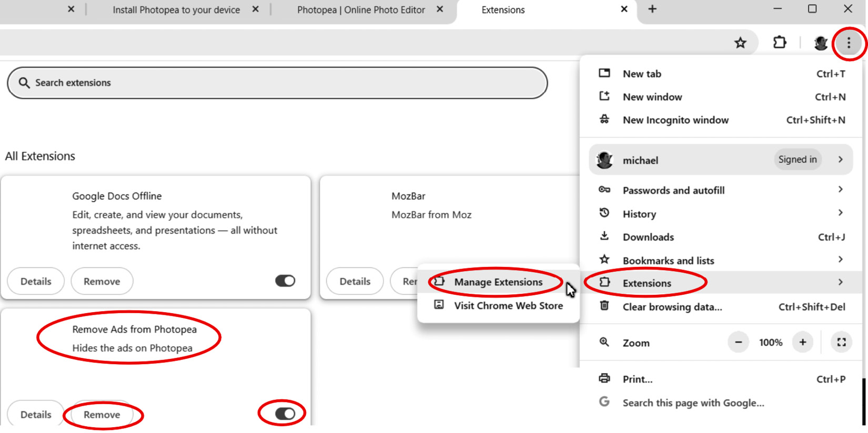The width and height of the screenshot is (868, 433).
Task: Click the profile avatar in the toolbar
Action: 820,43
